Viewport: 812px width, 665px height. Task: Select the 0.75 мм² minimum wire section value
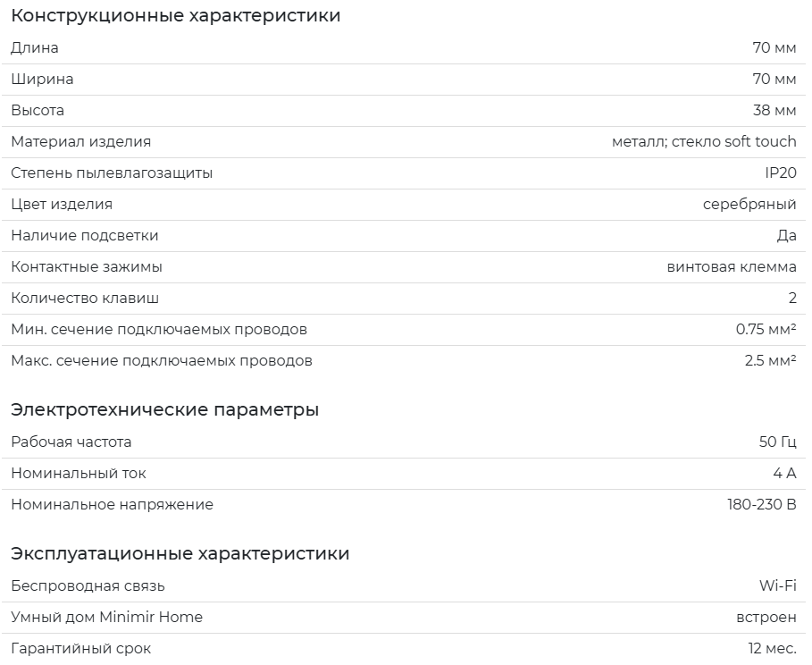pos(766,329)
